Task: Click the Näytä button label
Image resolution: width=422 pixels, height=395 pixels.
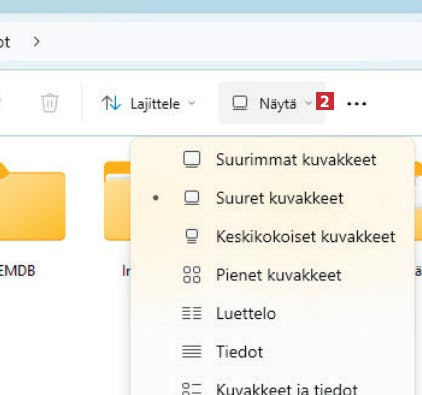Action: click(x=278, y=104)
